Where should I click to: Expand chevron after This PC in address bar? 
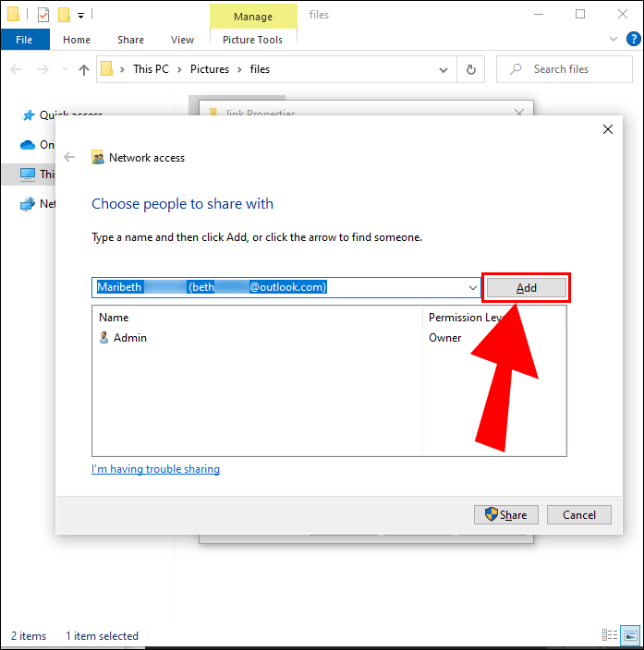[x=179, y=69]
